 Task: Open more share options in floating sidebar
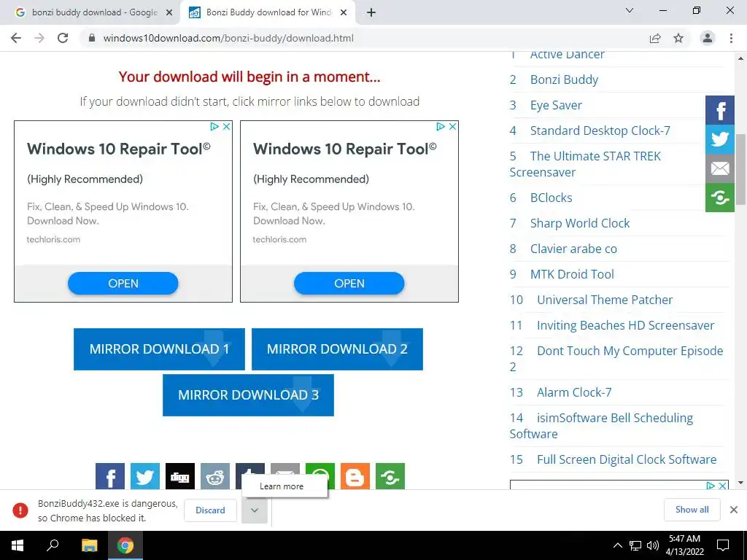720,197
